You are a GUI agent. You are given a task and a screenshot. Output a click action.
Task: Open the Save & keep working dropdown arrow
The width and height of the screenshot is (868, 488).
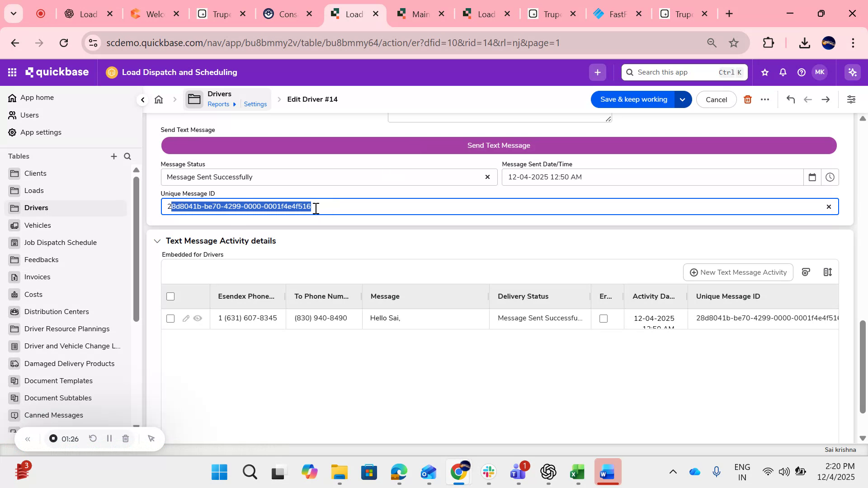(x=683, y=99)
